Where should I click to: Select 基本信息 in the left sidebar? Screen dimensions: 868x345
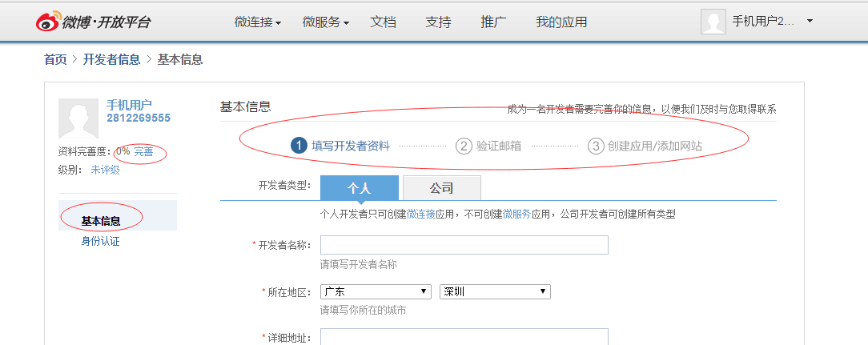[x=118, y=215]
